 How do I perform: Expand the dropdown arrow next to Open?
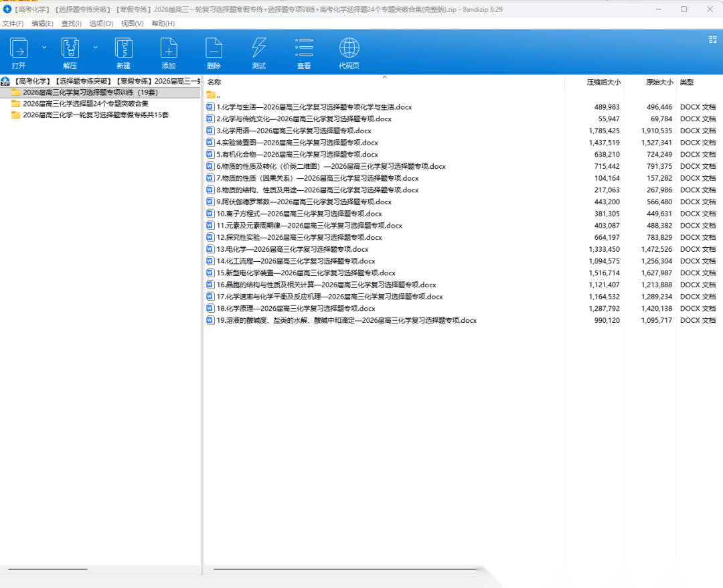(x=44, y=48)
